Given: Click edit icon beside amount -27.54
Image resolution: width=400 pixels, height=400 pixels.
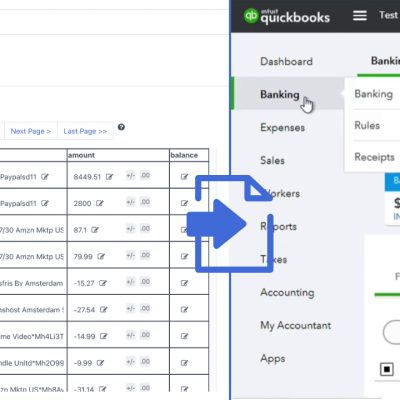Looking at the screenshot, I should 104,310.
